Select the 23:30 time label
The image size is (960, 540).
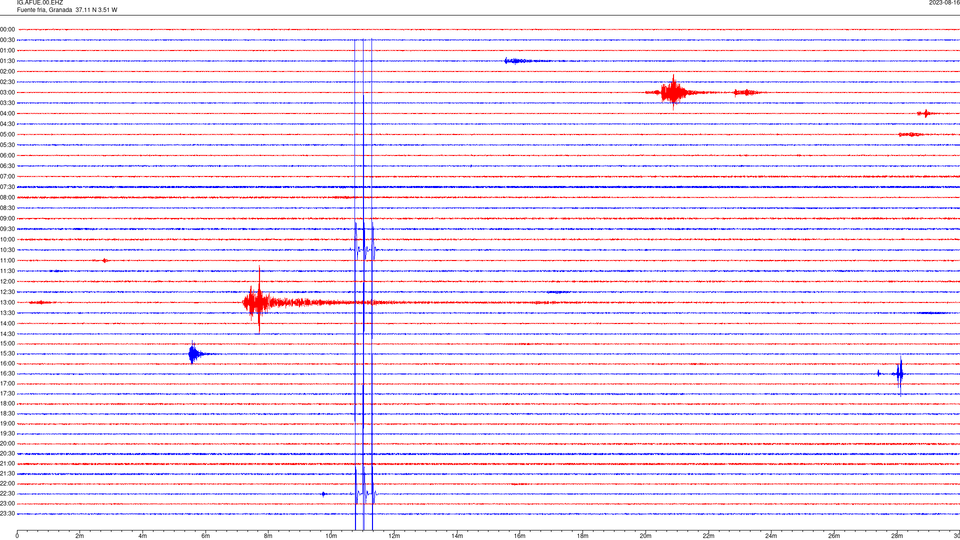point(7,514)
